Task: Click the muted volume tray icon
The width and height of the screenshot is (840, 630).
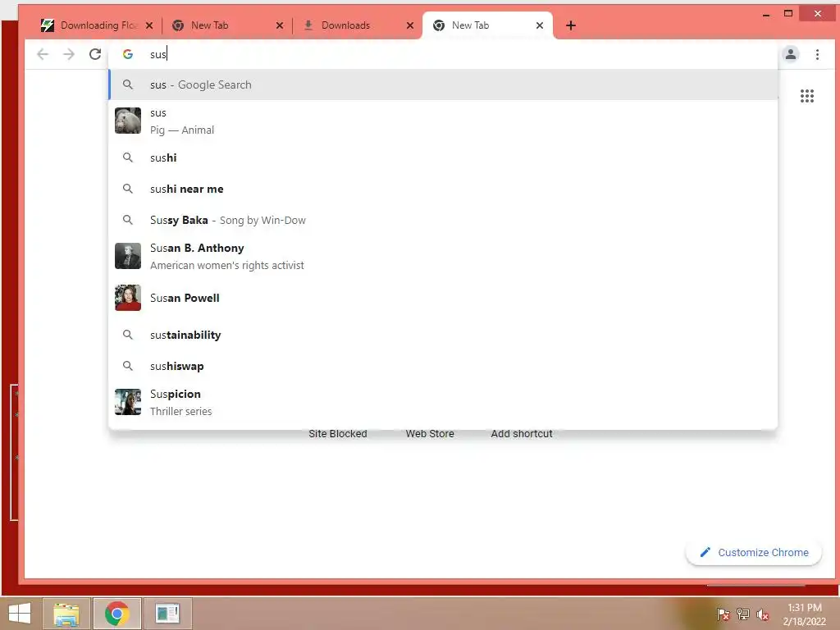Action: 762,614
